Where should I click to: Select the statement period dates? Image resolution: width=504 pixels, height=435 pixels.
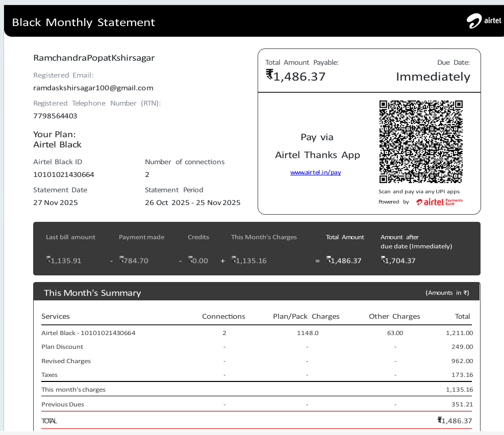(192, 202)
